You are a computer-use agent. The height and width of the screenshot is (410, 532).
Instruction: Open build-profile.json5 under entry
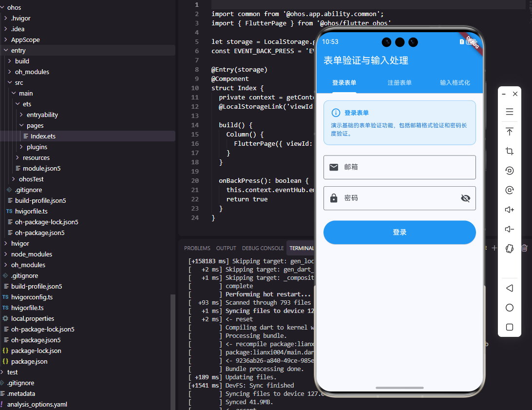40,200
